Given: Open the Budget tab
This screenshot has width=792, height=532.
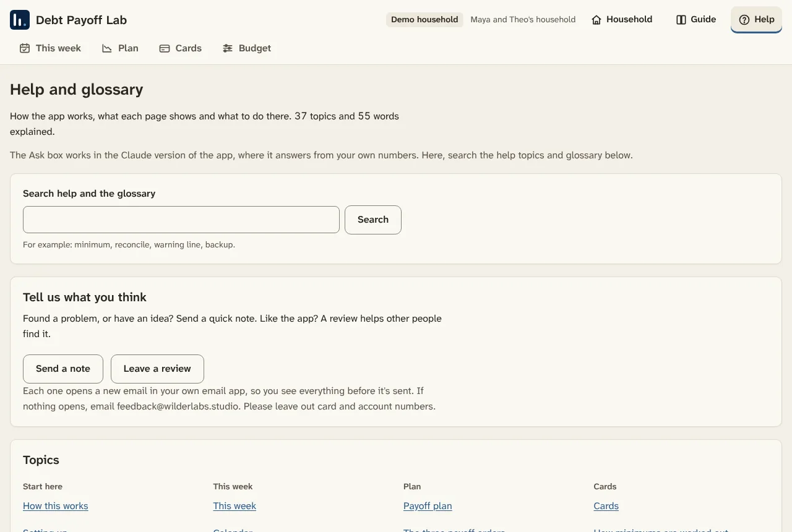Looking at the screenshot, I should 247,48.
